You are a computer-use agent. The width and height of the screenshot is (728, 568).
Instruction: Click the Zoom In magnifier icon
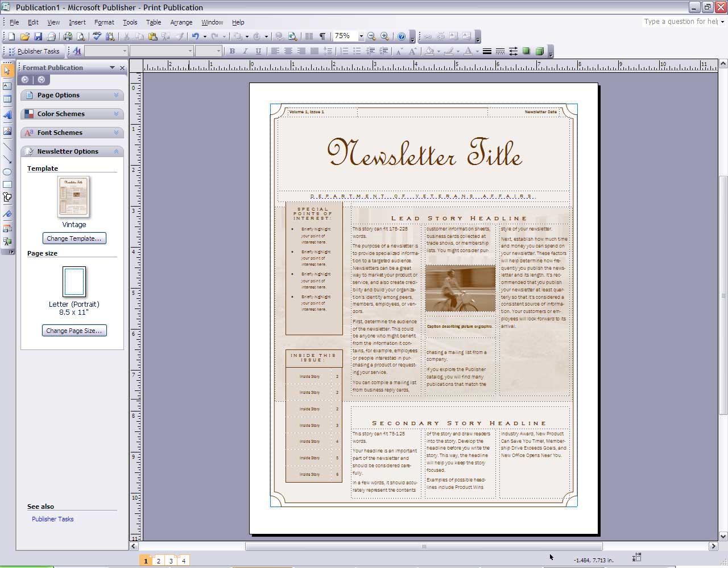click(x=385, y=36)
